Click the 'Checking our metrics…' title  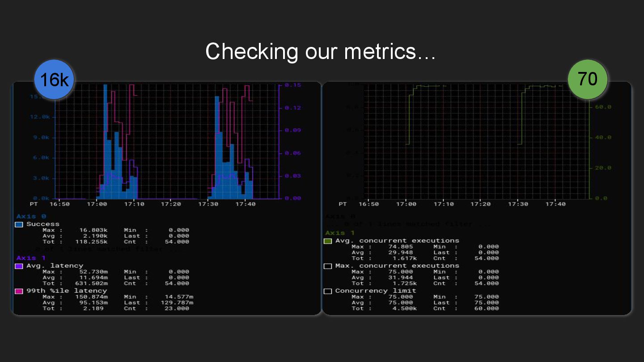coord(321,51)
